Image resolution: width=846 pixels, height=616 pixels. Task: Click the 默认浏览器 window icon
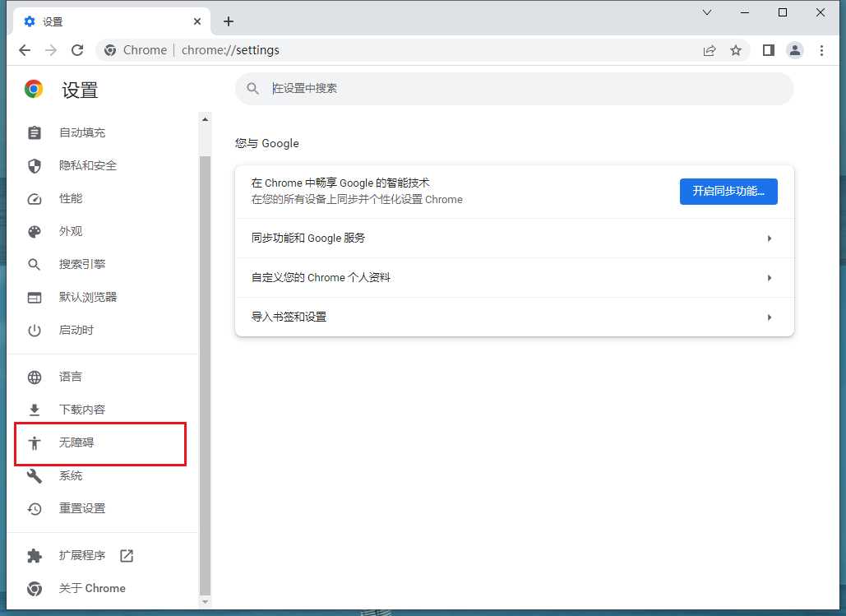(x=35, y=298)
